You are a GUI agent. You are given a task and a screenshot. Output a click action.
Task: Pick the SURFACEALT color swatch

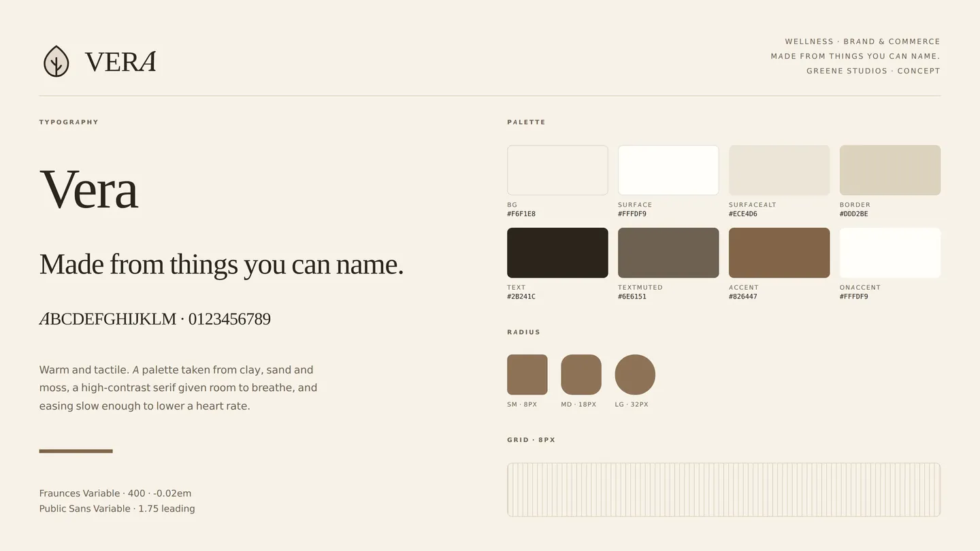(x=779, y=170)
